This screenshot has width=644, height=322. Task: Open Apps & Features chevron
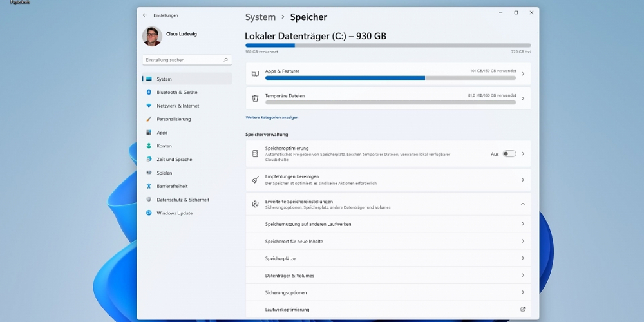coord(523,74)
